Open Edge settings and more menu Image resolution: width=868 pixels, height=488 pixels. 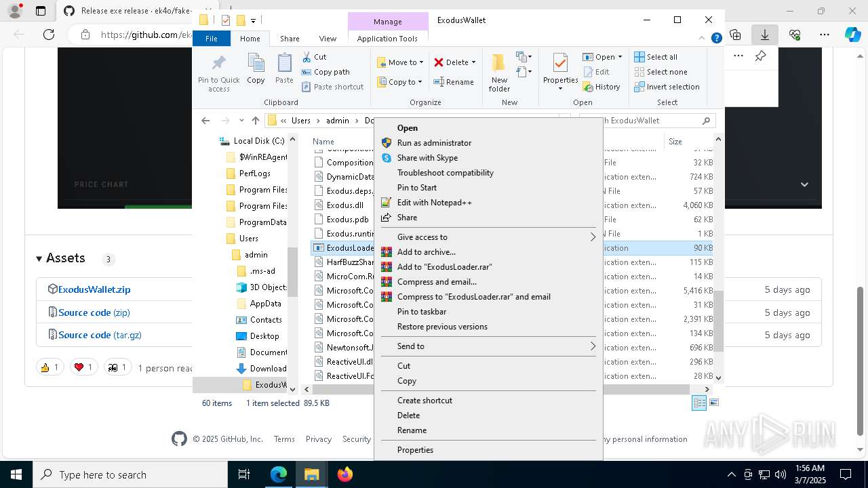coord(825,35)
